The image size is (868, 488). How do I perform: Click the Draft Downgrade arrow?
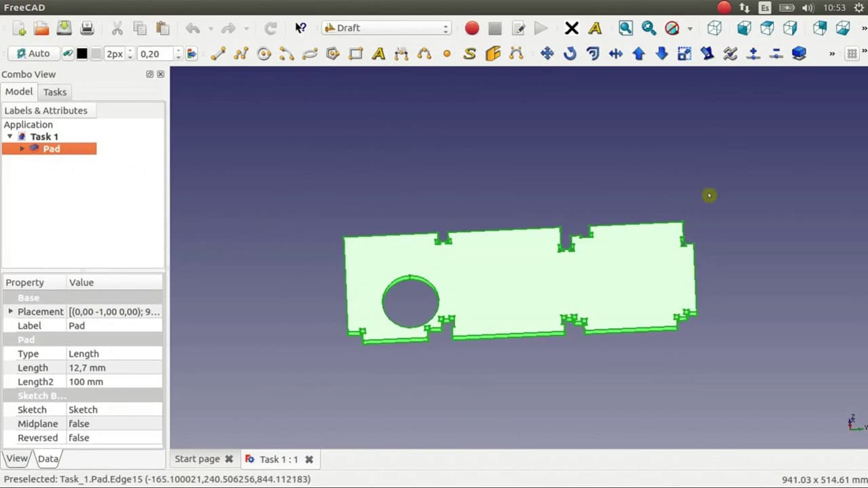(x=662, y=54)
